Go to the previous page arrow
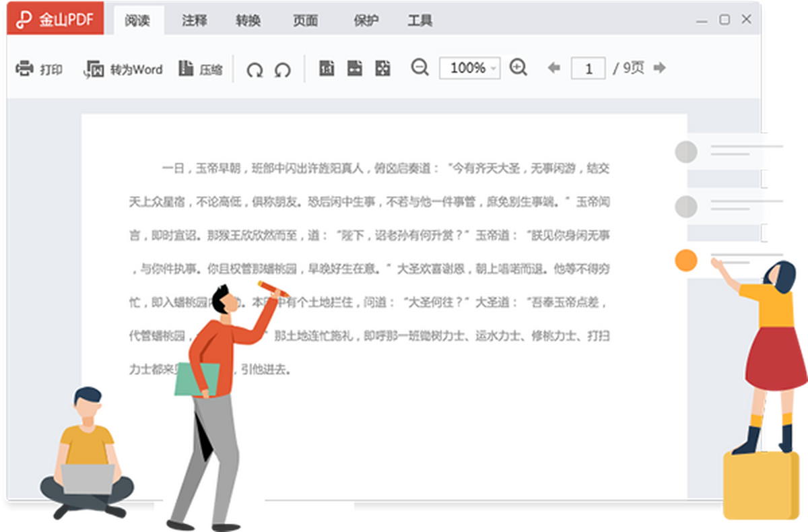The image size is (808, 532). pyautogui.click(x=554, y=68)
